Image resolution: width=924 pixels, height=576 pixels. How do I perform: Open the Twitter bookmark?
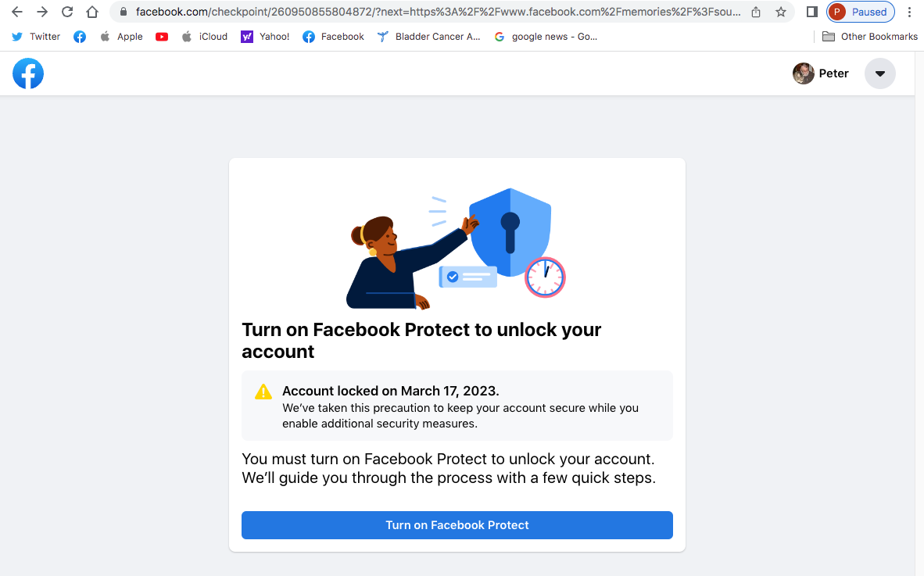(36, 37)
